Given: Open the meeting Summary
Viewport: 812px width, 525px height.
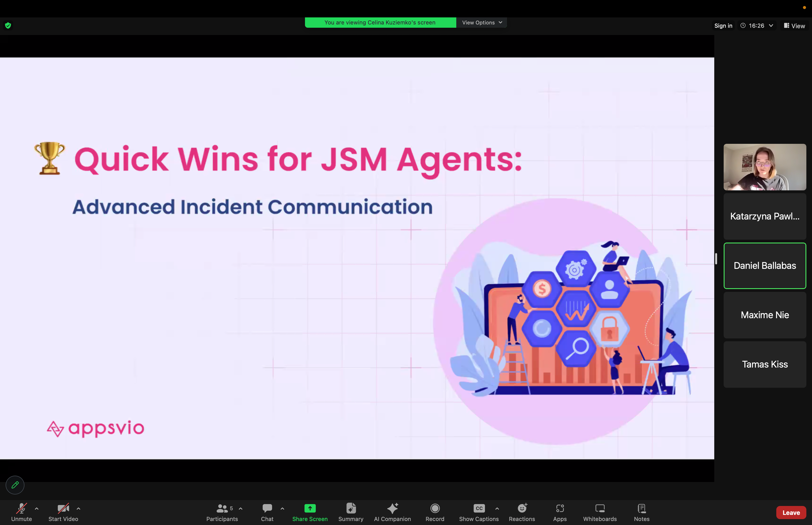Looking at the screenshot, I should click(x=351, y=512).
